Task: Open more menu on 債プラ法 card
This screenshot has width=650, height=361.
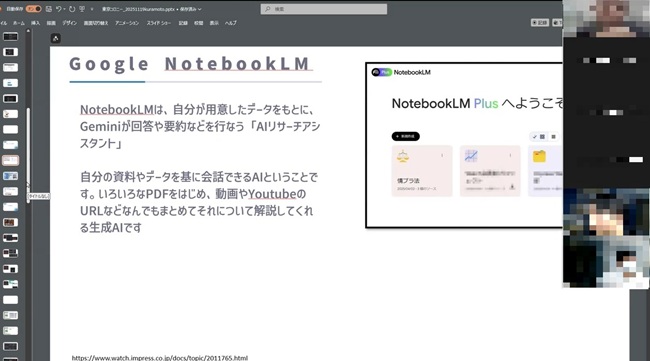Action: coord(442,155)
